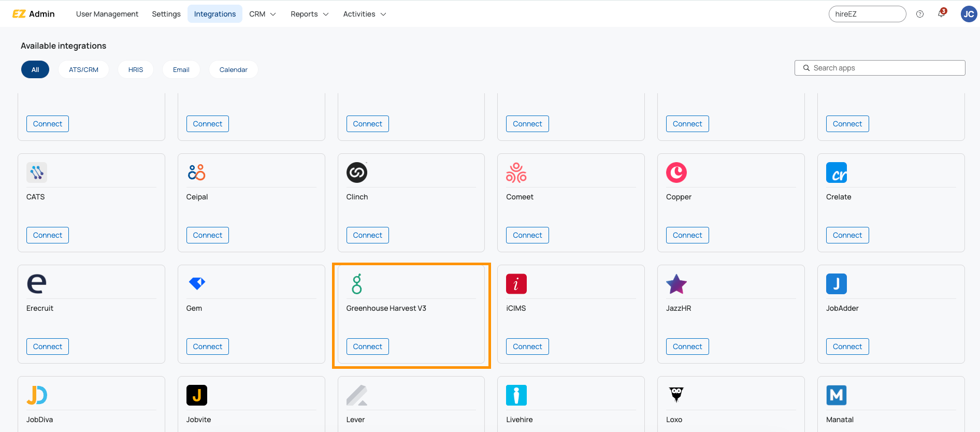Click the Livehire card title
Image resolution: width=980 pixels, height=432 pixels.
(x=520, y=420)
